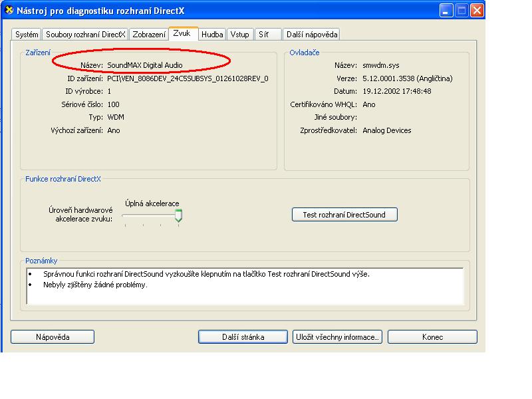The height and width of the screenshot is (399, 532).
Task: Open the Hudba tab
Action: [212, 35]
